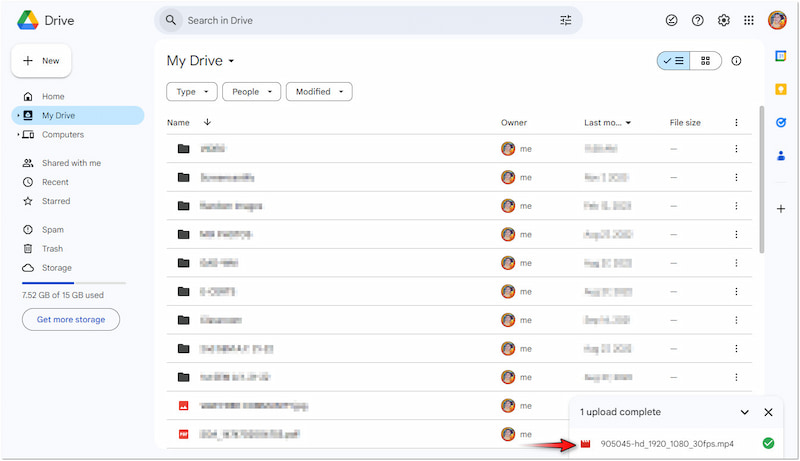Click the offline ready status icon
800x461 pixels.
click(672, 20)
